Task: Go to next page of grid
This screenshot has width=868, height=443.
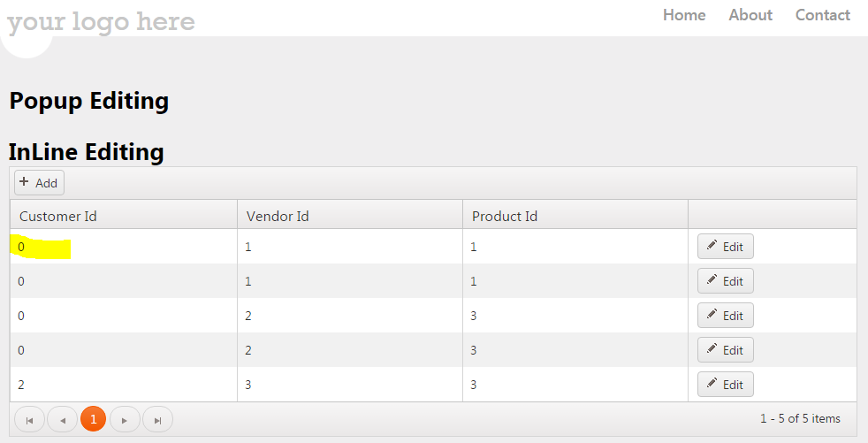Action: coord(125,419)
